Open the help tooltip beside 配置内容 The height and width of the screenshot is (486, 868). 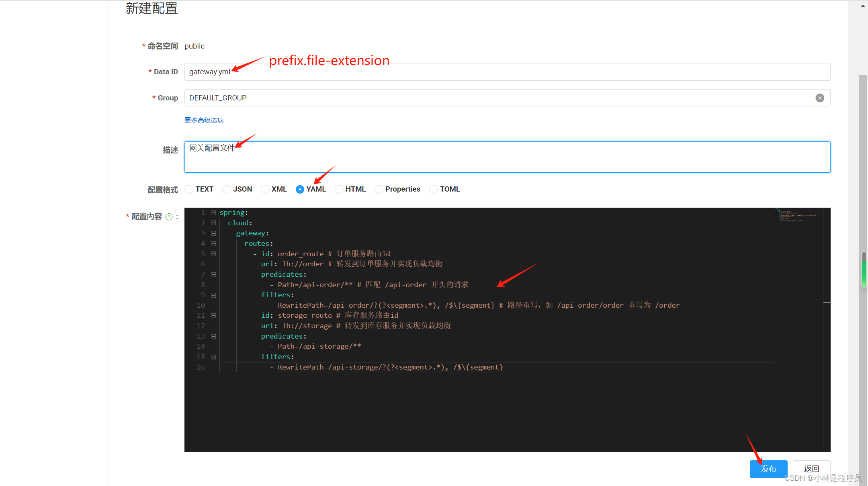click(169, 217)
